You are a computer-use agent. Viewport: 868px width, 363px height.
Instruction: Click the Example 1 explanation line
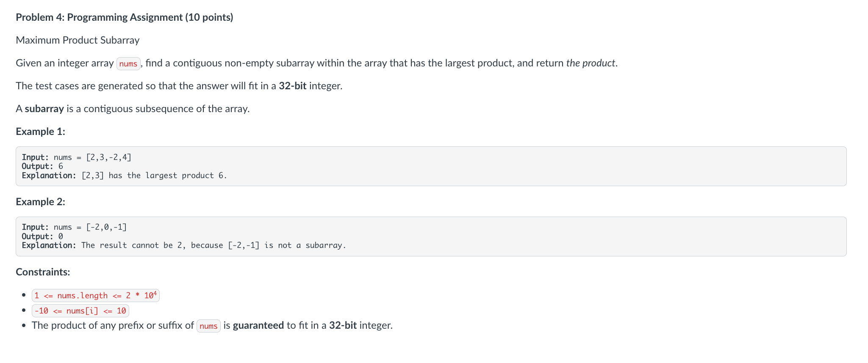pos(125,176)
